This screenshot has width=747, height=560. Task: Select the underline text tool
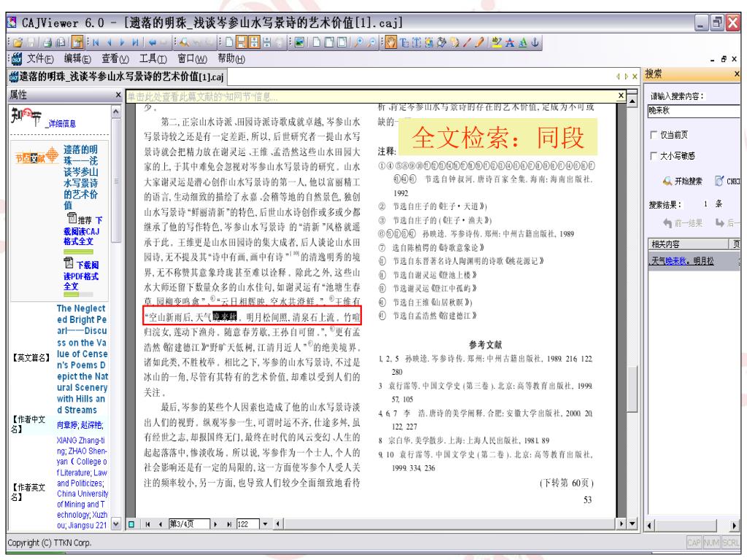522,42
